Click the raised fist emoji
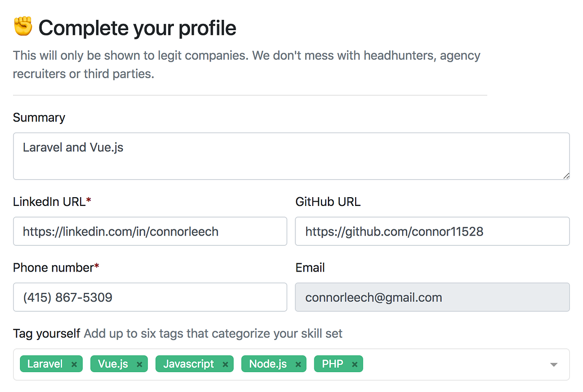The height and width of the screenshot is (392, 583). [21, 27]
